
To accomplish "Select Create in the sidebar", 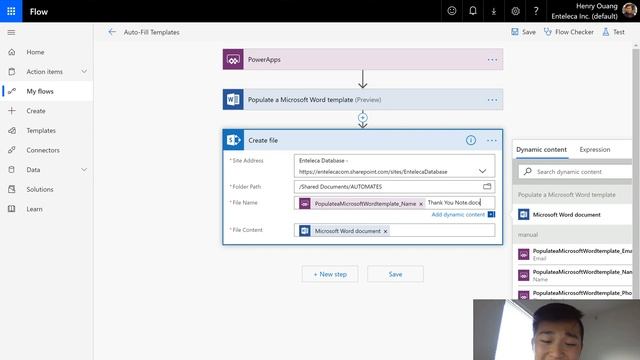I will click(47, 111).
